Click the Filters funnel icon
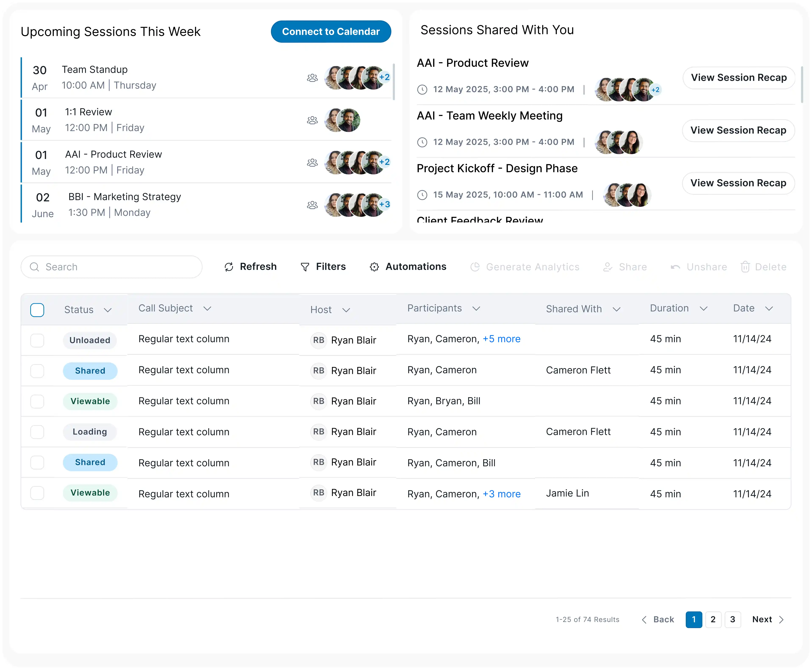Screen dimensions: 812x670 tap(305, 267)
